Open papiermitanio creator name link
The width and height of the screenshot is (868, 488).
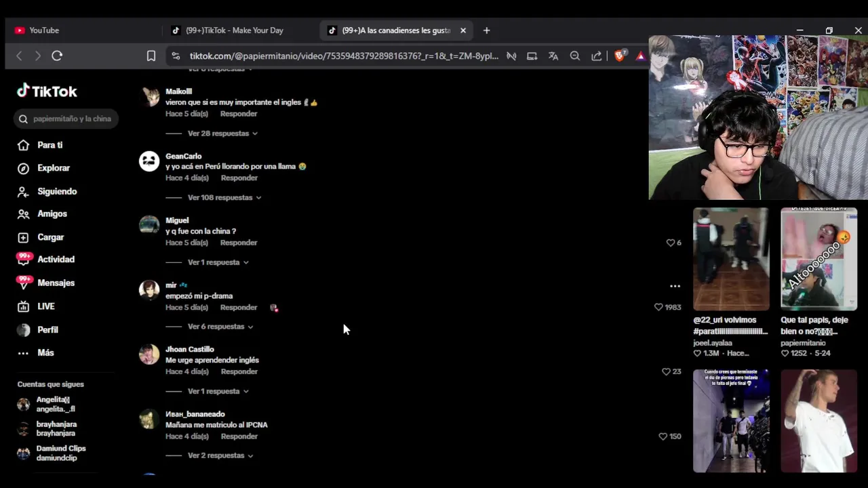tap(803, 343)
